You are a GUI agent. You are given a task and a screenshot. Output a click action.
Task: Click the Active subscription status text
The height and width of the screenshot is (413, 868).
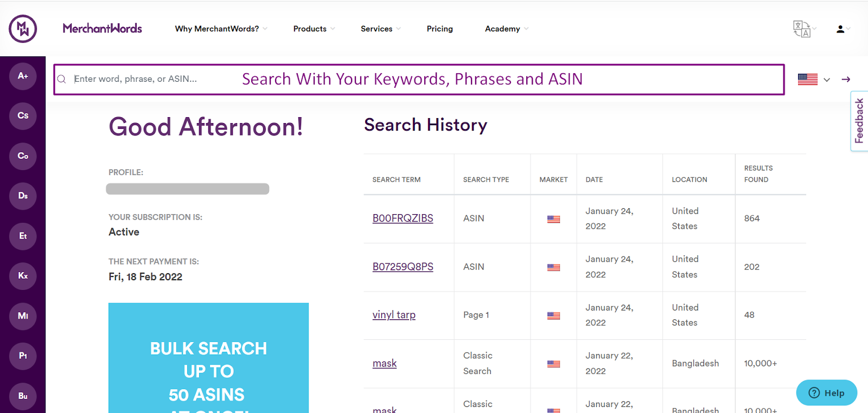[124, 232]
